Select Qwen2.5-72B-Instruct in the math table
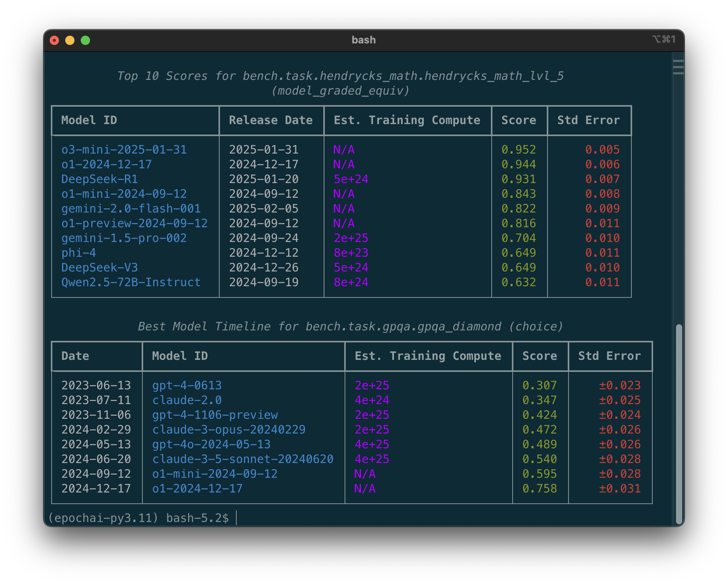The width and height of the screenshot is (728, 584). (131, 282)
